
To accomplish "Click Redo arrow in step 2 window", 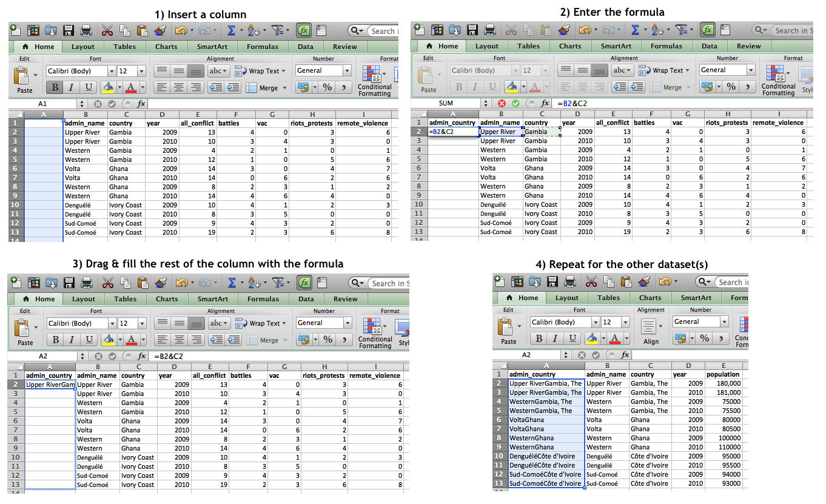I will point(607,29).
